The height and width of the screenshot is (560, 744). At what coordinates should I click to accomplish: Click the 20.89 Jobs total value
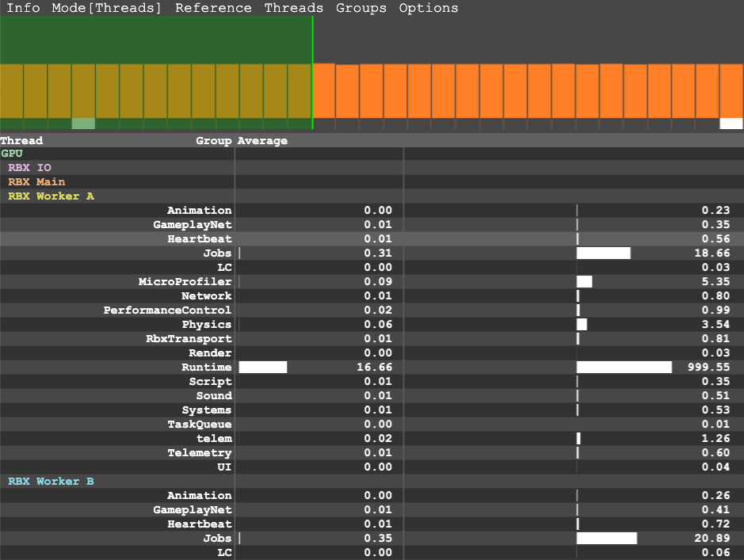[x=712, y=538]
